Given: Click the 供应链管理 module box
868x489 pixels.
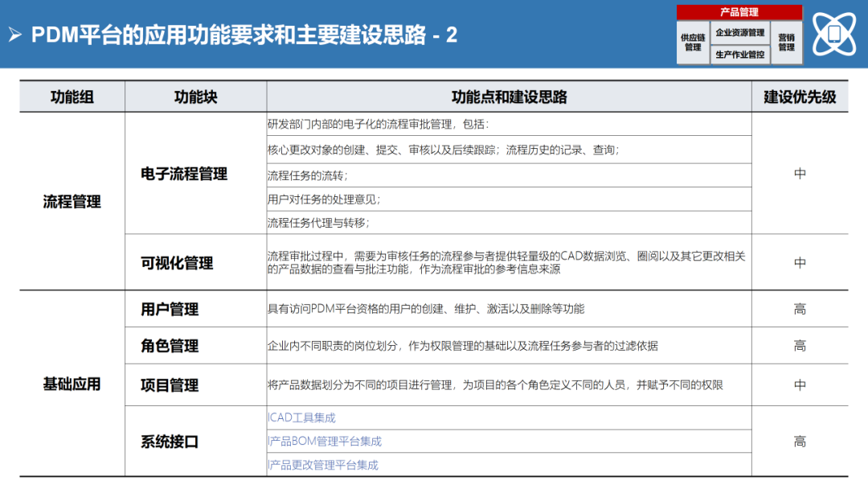Looking at the screenshot, I should (x=692, y=43).
